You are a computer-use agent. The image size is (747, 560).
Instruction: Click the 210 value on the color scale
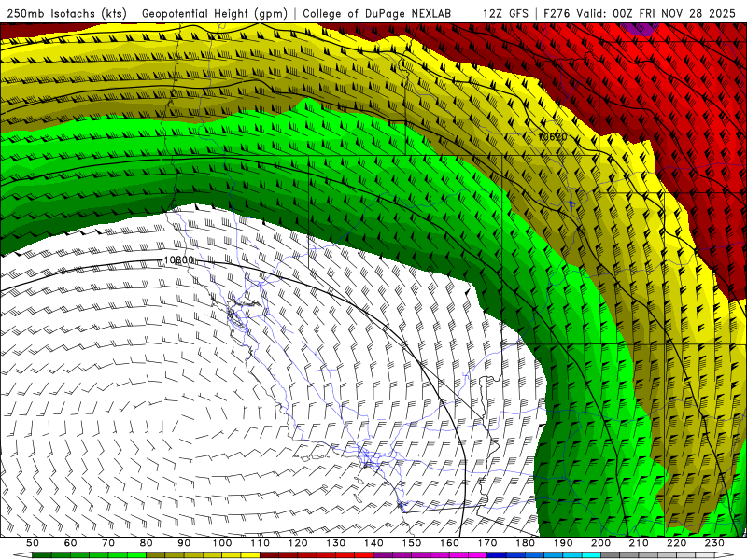pos(639,543)
